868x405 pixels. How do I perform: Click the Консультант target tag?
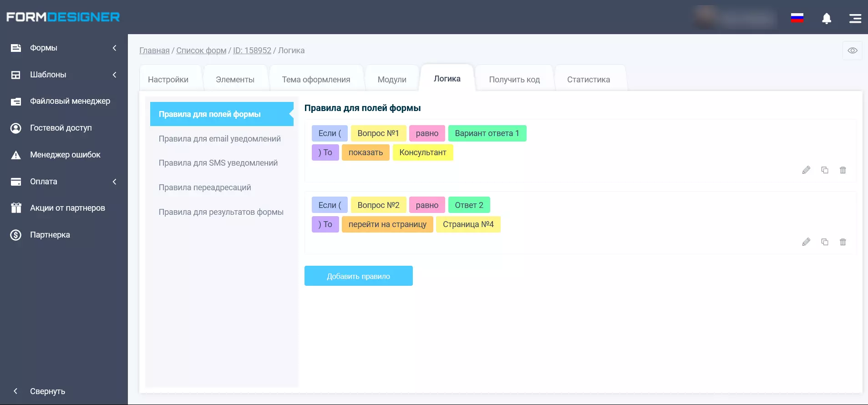pyautogui.click(x=423, y=152)
